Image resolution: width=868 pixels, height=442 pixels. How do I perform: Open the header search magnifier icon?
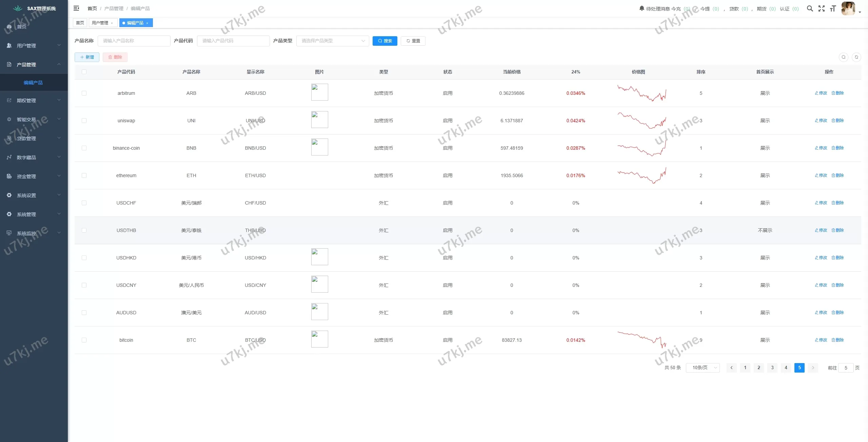810,8
